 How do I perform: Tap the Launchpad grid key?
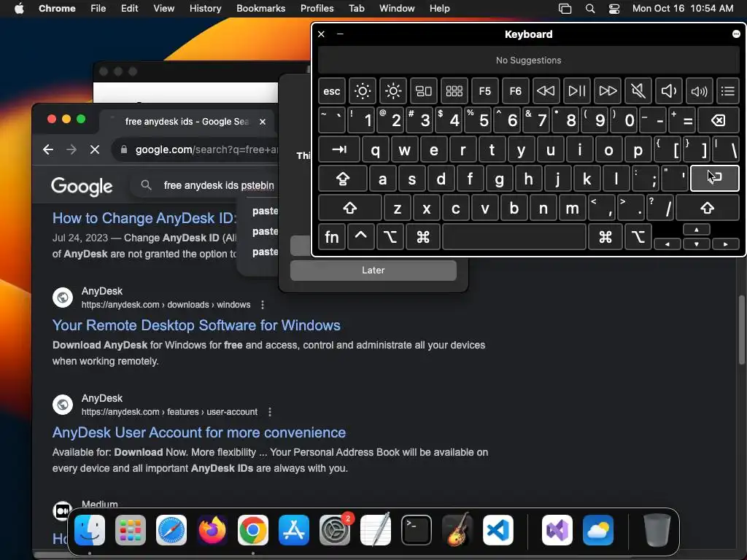click(x=454, y=91)
